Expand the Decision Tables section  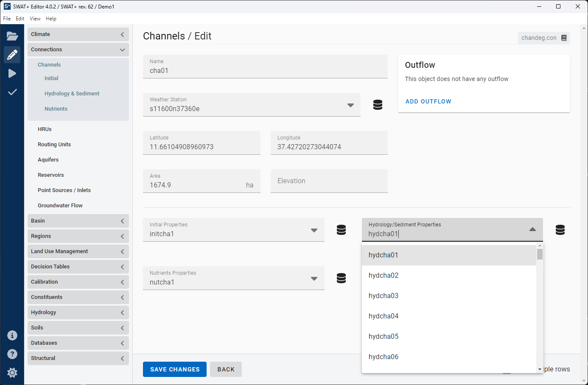78,267
